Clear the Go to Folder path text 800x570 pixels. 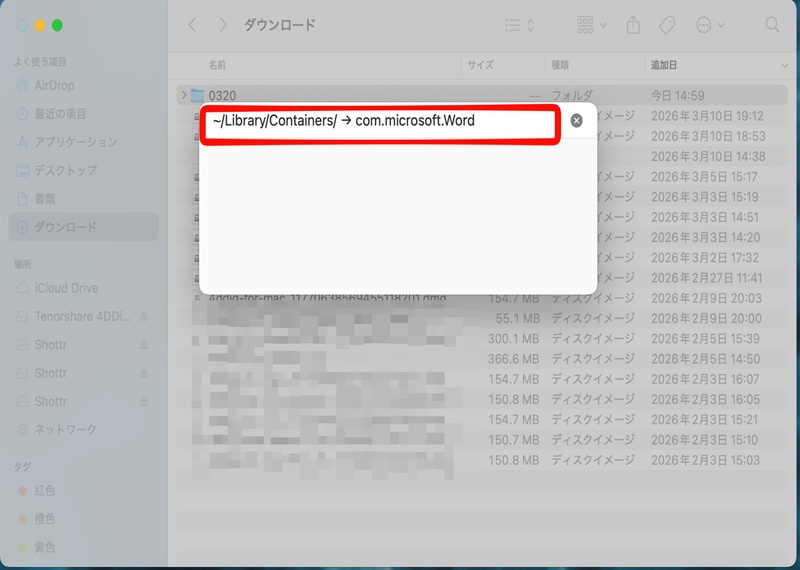point(577,120)
